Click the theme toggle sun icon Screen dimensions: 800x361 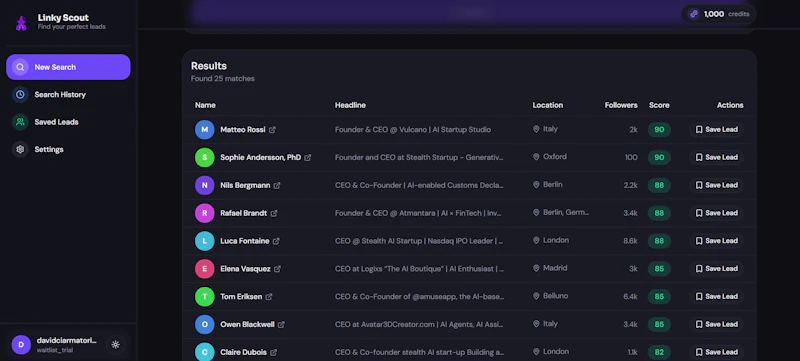point(115,345)
